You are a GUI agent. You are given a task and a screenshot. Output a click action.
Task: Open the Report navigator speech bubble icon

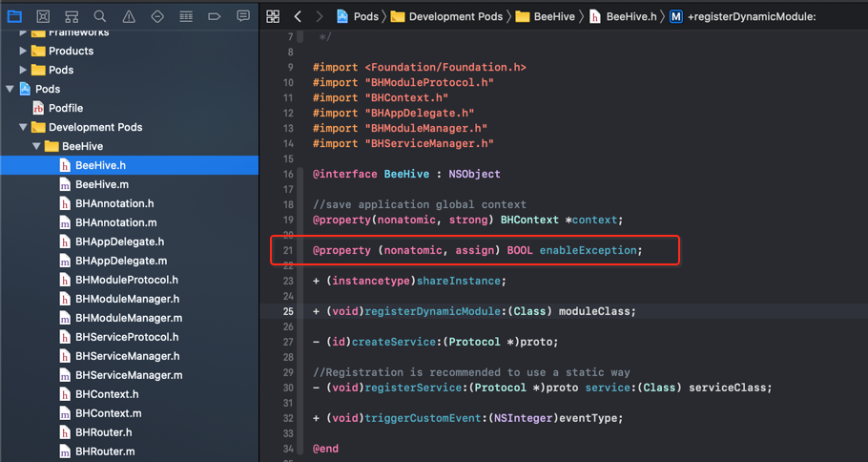coord(243,16)
